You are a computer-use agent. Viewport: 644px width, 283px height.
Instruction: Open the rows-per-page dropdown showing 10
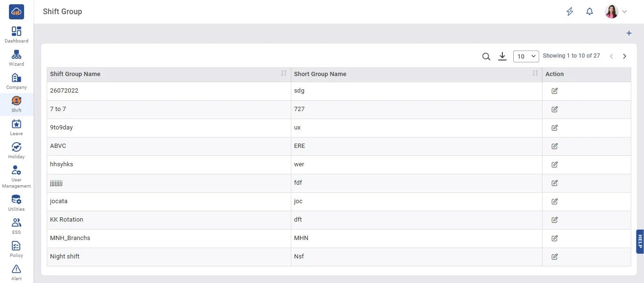tap(526, 56)
